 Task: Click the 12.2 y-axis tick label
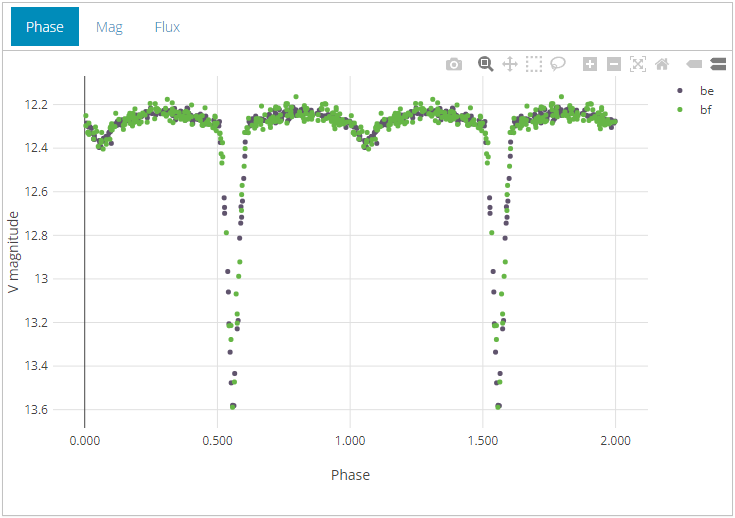37,105
